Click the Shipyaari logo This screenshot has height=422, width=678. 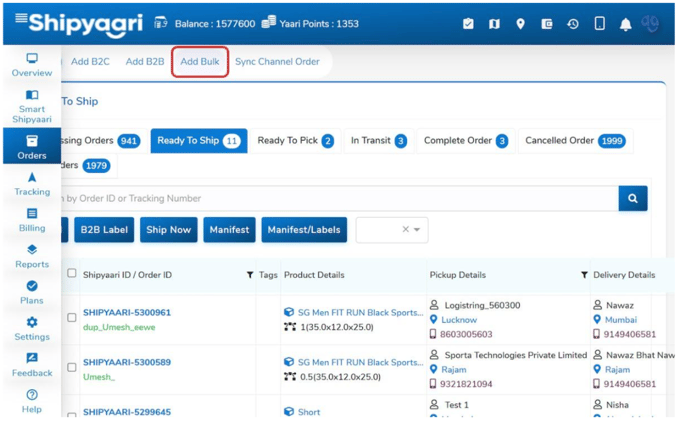click(x=86, y=24)
